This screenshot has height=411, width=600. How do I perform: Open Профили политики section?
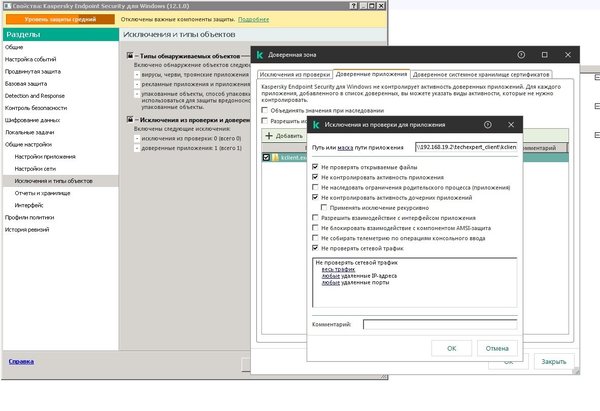click(29, 217)
